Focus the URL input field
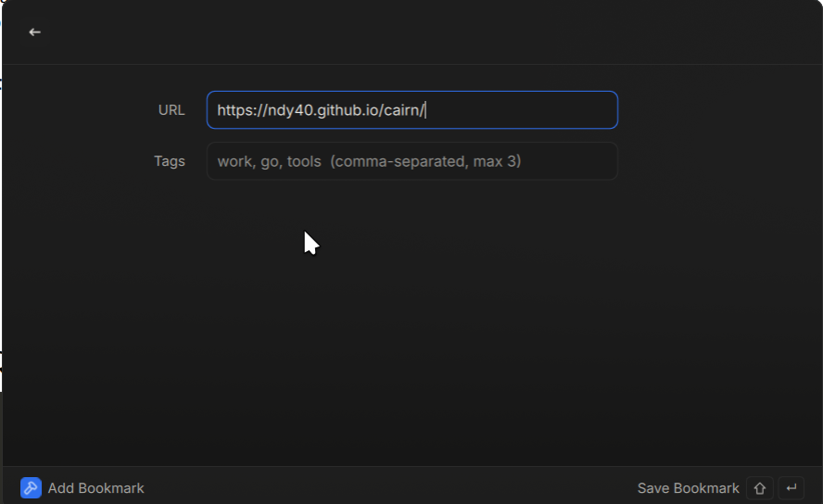 [412, 110]
